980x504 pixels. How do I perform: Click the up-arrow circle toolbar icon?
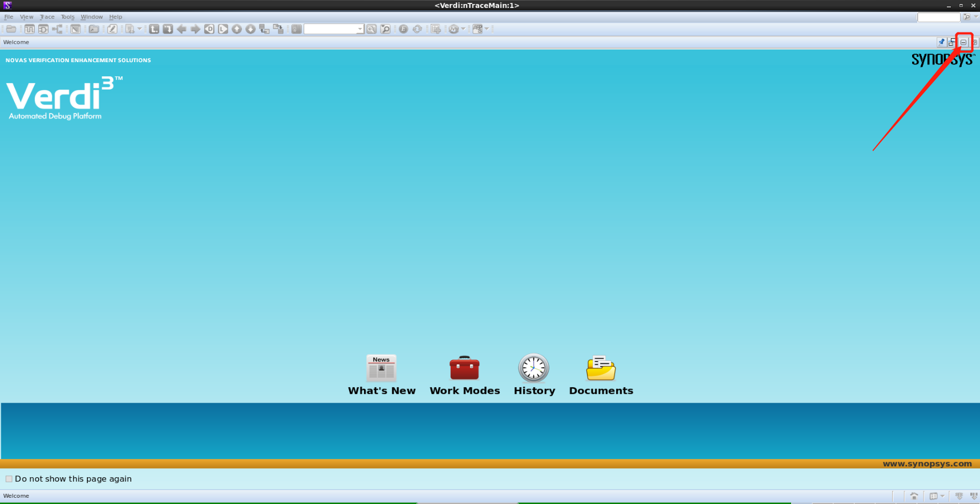237,29
